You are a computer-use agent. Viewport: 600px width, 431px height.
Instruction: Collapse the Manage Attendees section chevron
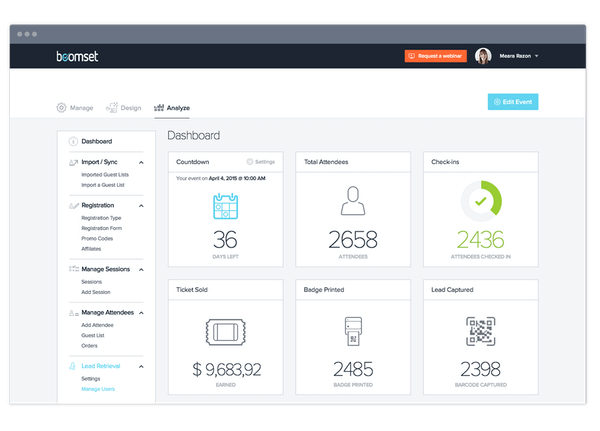tap(141, 313)
